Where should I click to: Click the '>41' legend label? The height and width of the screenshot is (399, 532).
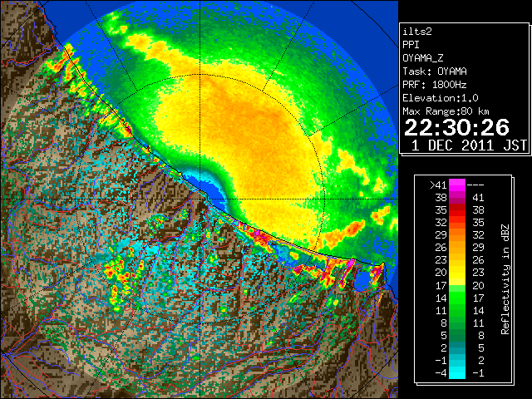pos(438,185)
